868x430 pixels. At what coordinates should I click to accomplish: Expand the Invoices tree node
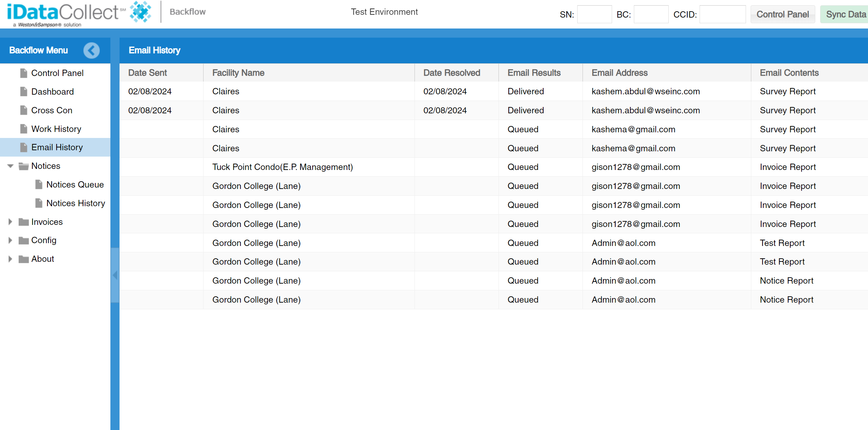[x=10, y=222]
